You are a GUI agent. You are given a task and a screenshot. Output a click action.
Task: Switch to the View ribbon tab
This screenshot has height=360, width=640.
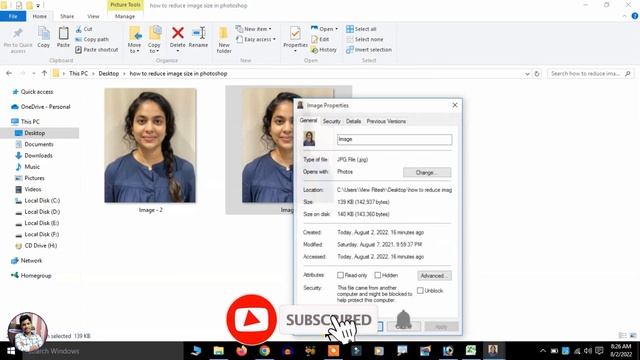93,16
